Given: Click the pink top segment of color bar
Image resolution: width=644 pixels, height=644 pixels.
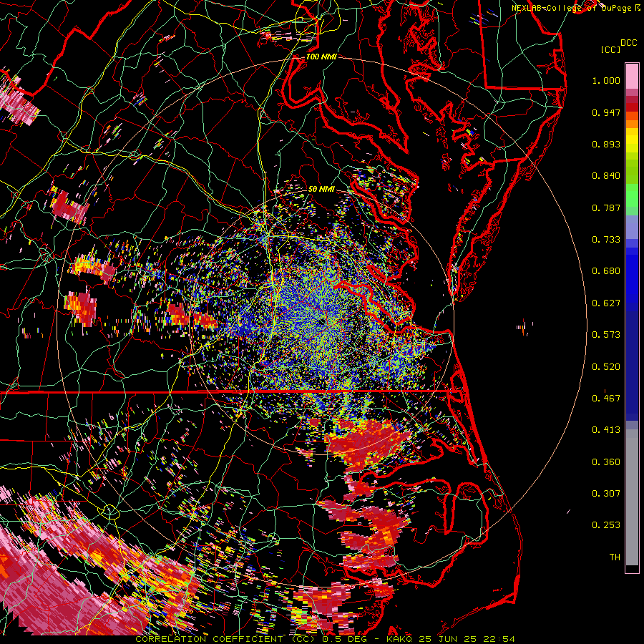Looking at the screenshot, I should point(632,77).
